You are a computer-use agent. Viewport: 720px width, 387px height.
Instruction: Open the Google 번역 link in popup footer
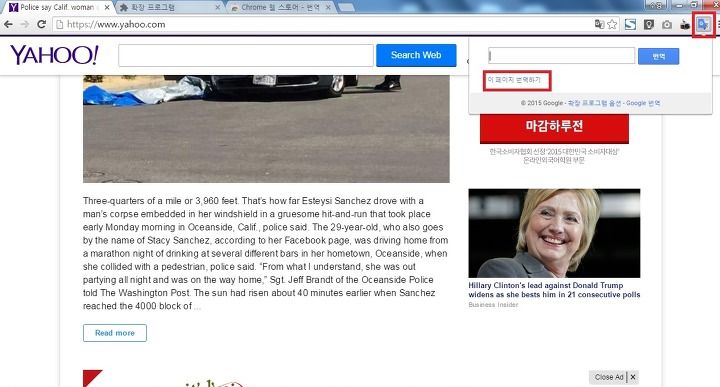pyautogui.click(x=643, y=103)
